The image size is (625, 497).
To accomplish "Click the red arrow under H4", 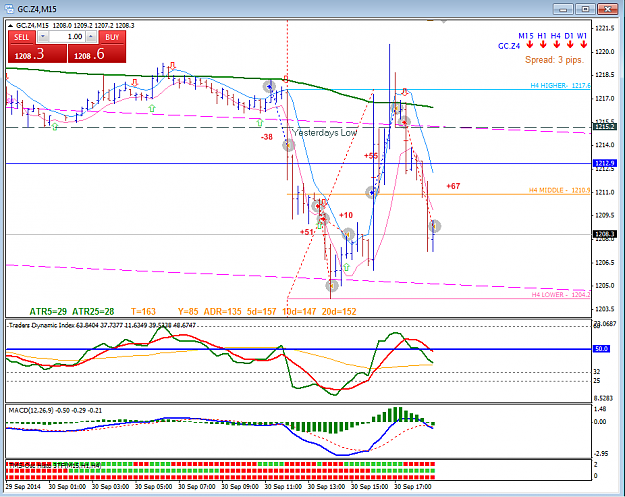I will [x=557, y=45].
